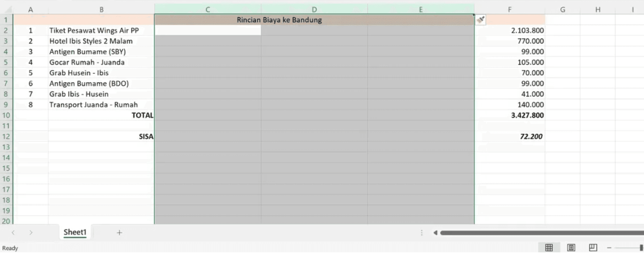This screenshot has height=253, width=644.
Task: Click cell 'Hotel Ibis Styles 2 Malam'
Action: 101,41
